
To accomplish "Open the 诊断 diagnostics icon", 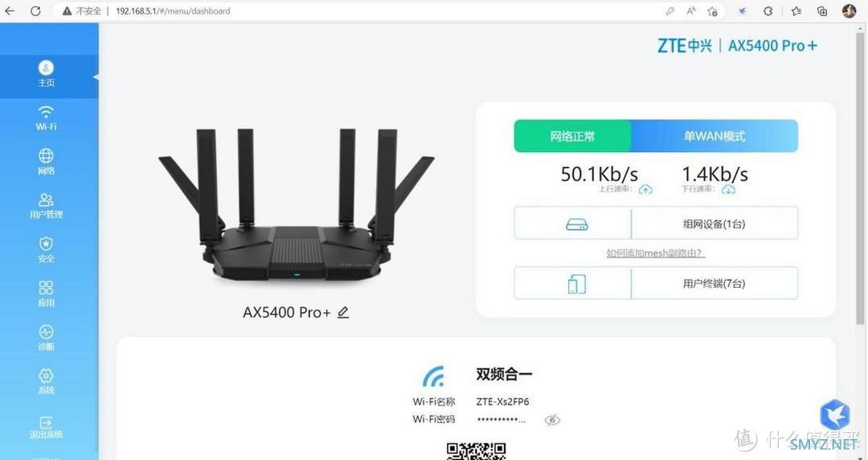I will (x=46, y=338).
